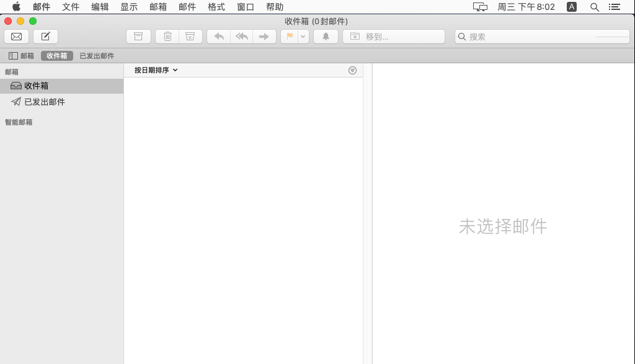Click the Junk mail toolbar icon
This screenshot has height=364, width=635.
190,37
